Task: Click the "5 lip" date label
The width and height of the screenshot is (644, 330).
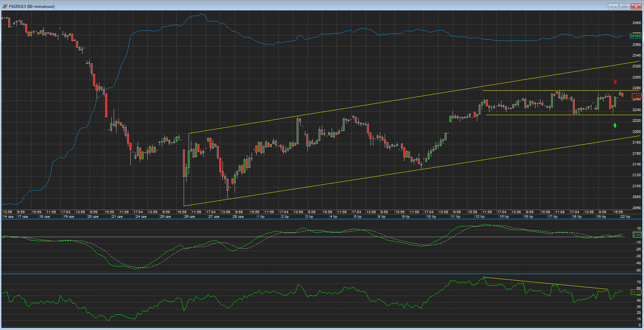Action: click(358, 217)
